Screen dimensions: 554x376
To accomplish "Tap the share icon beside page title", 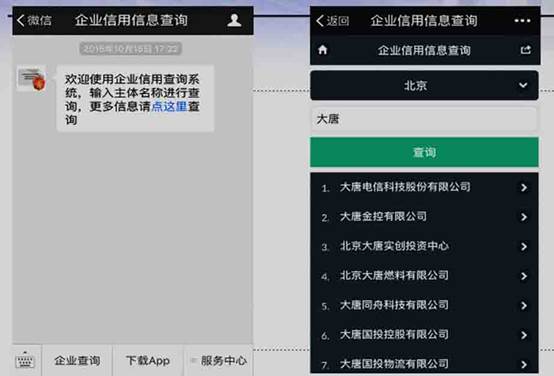I will [526, 50].
